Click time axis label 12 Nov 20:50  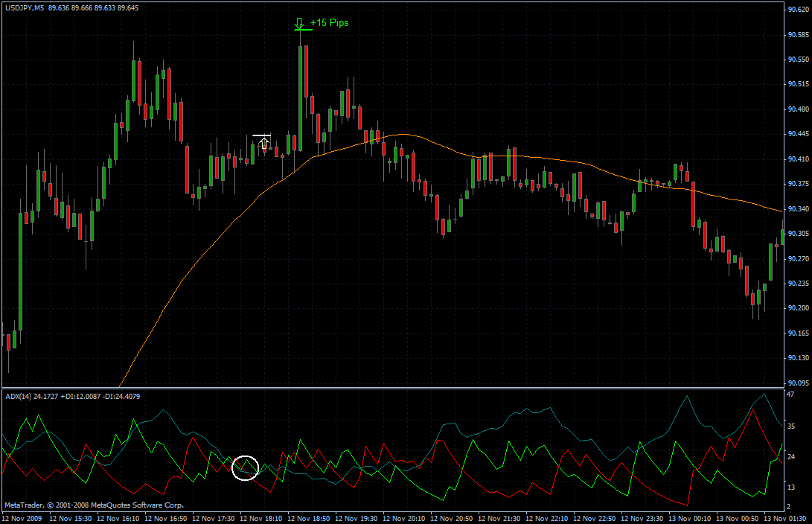pos(452,518)
